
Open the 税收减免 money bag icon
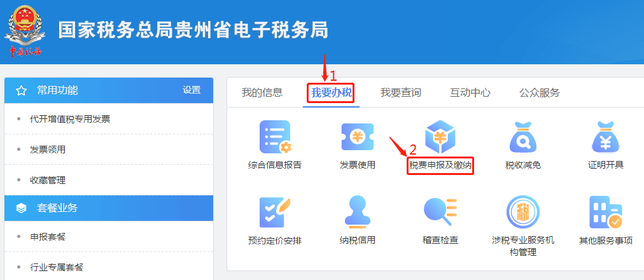[x=523, y=137]
